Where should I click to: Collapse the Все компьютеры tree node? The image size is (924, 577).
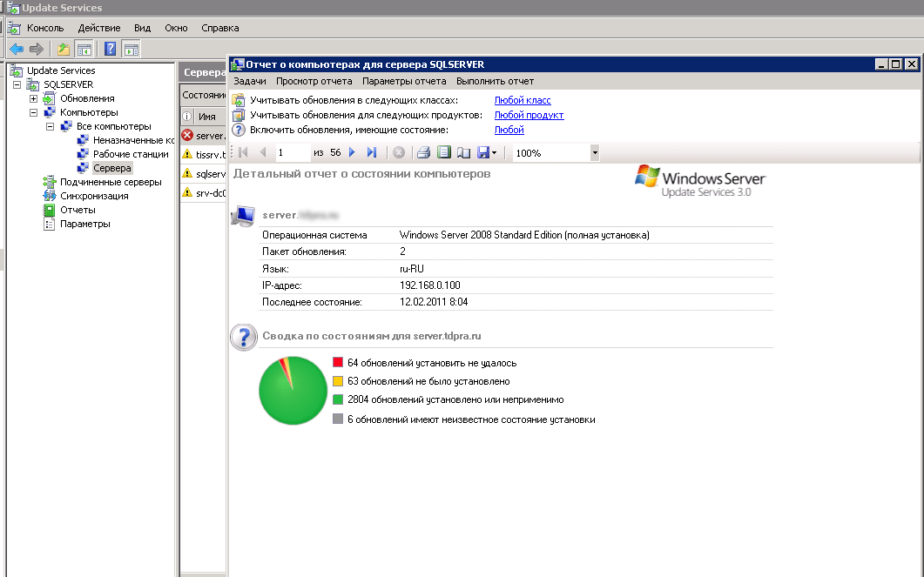coord(50,126)
